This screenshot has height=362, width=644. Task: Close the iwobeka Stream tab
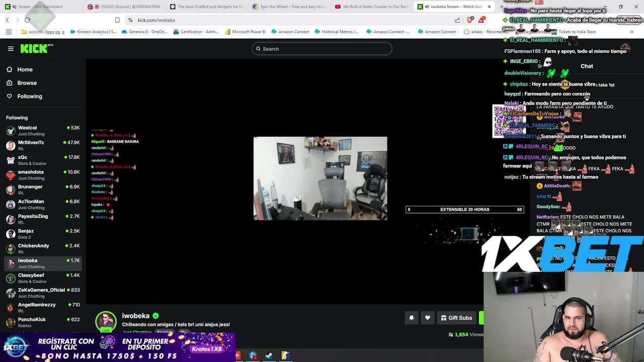[x=489, y=7]
